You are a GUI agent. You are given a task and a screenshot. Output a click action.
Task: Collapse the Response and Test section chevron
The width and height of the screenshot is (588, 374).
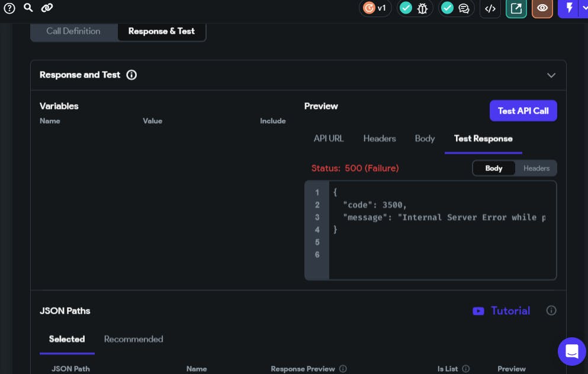pos(551,75)
